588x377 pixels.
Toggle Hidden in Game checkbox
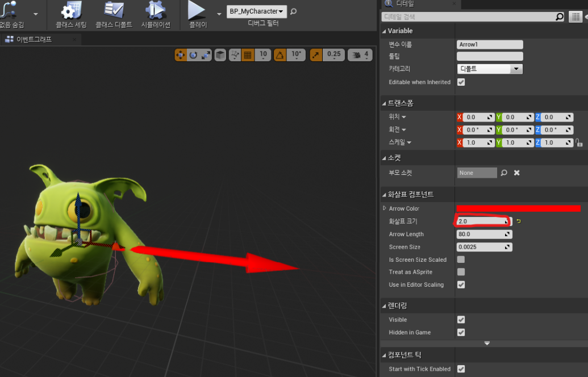point(461,332)
